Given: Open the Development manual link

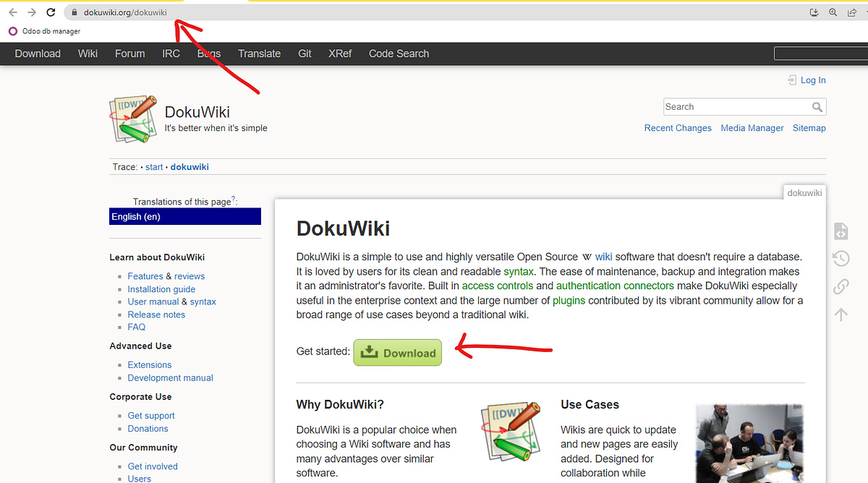Looking at the screenshot, I should click(171, 377).
